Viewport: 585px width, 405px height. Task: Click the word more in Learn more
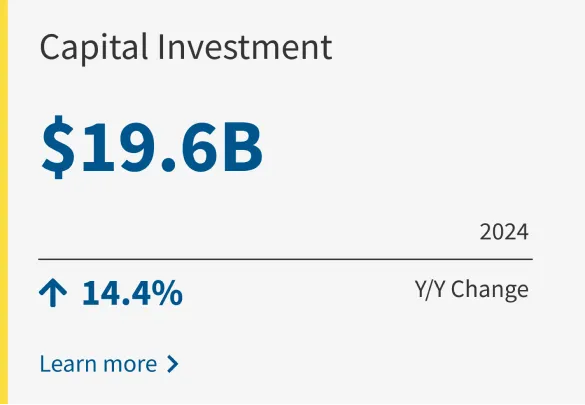point(129,365)
